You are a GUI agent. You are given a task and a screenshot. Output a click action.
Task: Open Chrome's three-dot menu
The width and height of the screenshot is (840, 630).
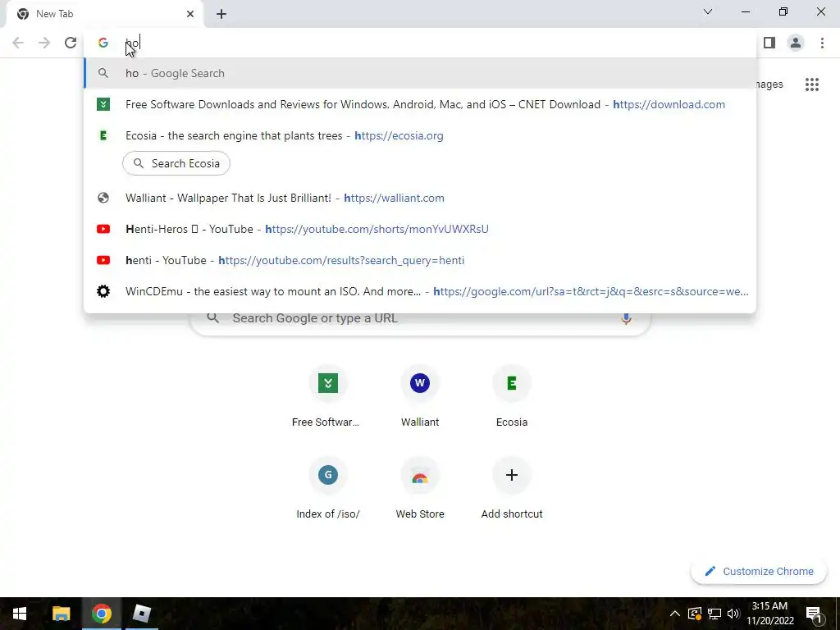pos(822,43)
